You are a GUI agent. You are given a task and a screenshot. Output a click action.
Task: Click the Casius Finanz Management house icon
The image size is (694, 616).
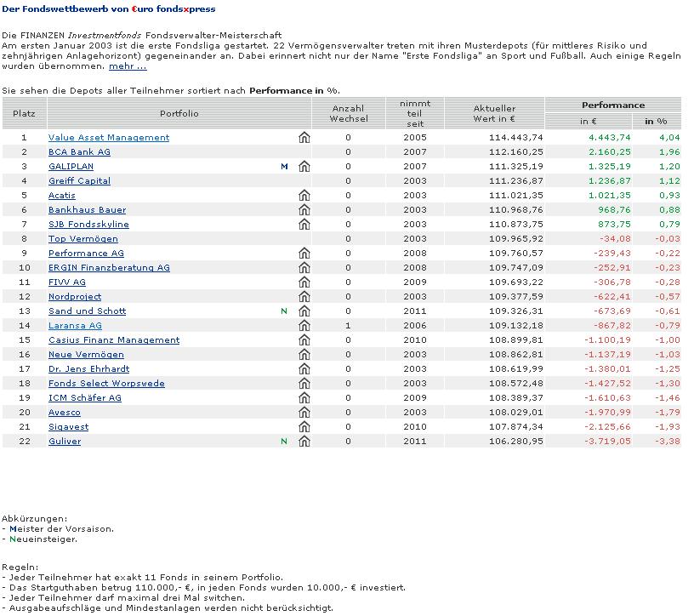304,340
